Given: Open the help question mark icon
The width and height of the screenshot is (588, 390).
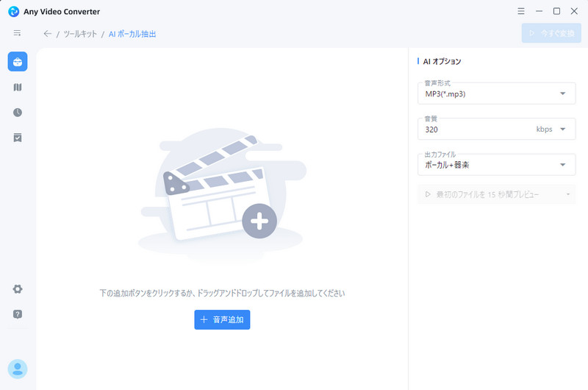Looking at the screenshot, I should tap(17, 314).
